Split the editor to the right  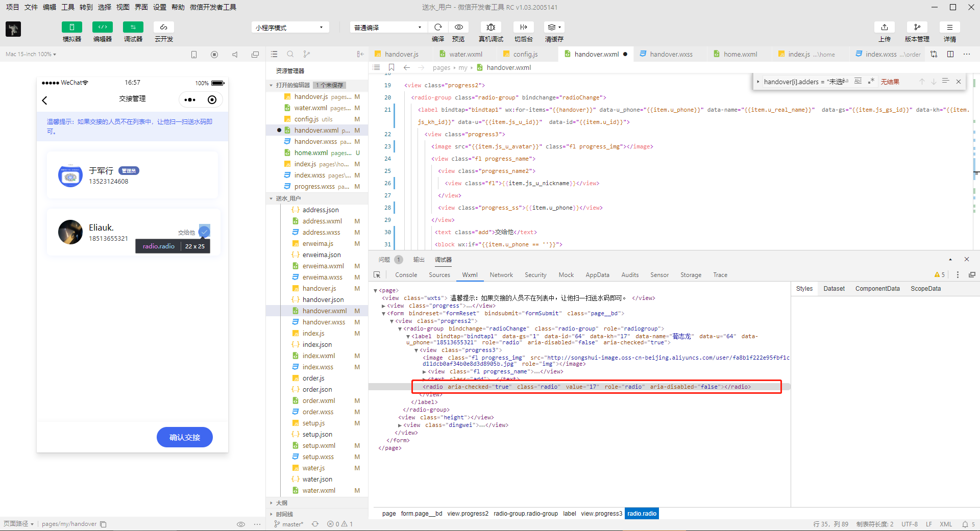pos(950,54)
